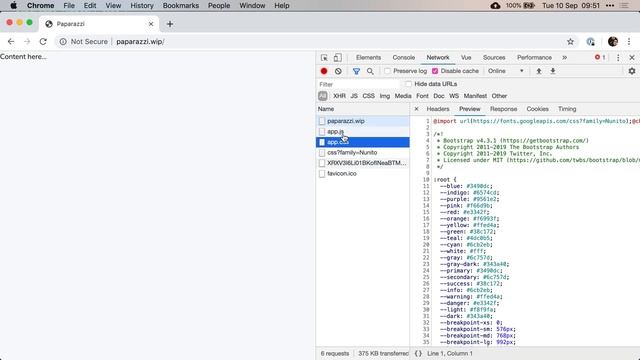640x360 pixels.
Task: Bookmark this page with the star icon
Action: coord(570,42)
